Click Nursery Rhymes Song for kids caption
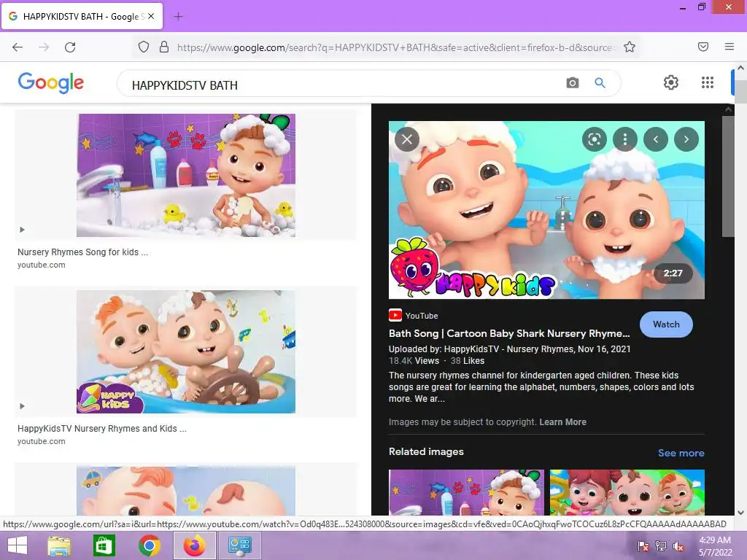The width and height of the screenshot is (747, 560). coord(82,252)
